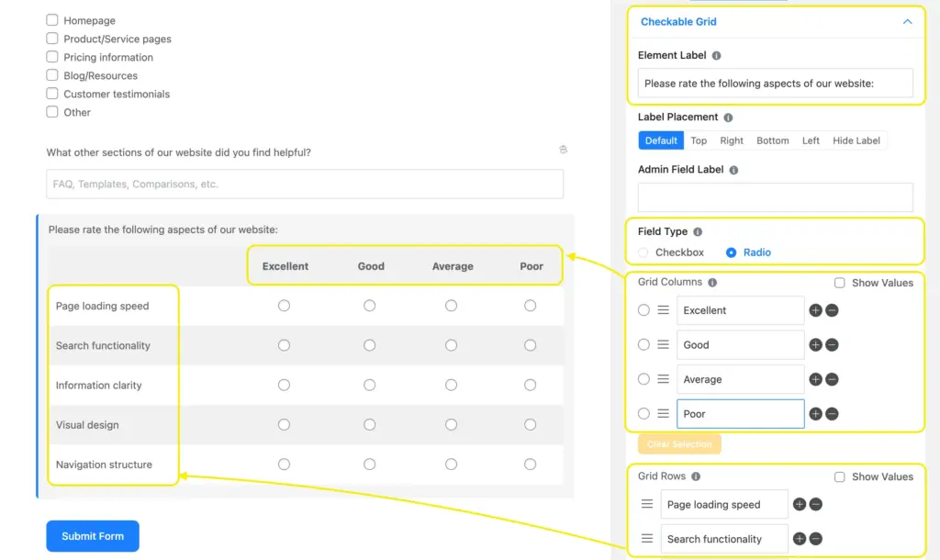This screenshot has width=940, height=560.
Task: Switch Field Type to Checkbox
Action: point(643,252)
